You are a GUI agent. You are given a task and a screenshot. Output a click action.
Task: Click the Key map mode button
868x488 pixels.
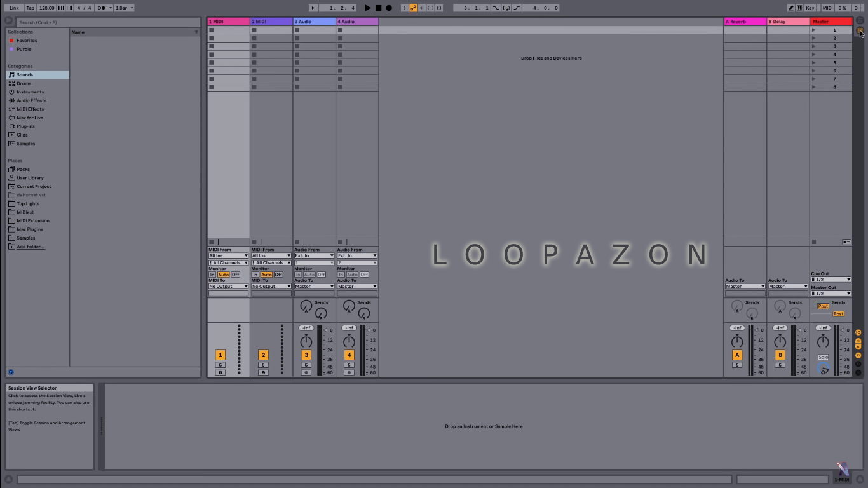coord(810,8)
